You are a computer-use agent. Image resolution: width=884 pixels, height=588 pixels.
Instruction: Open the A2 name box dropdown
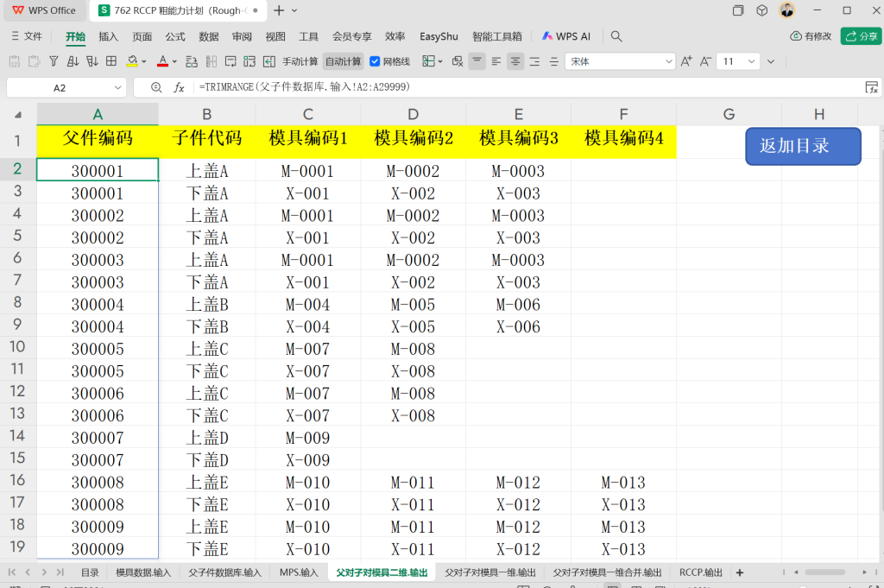point(117,87)
